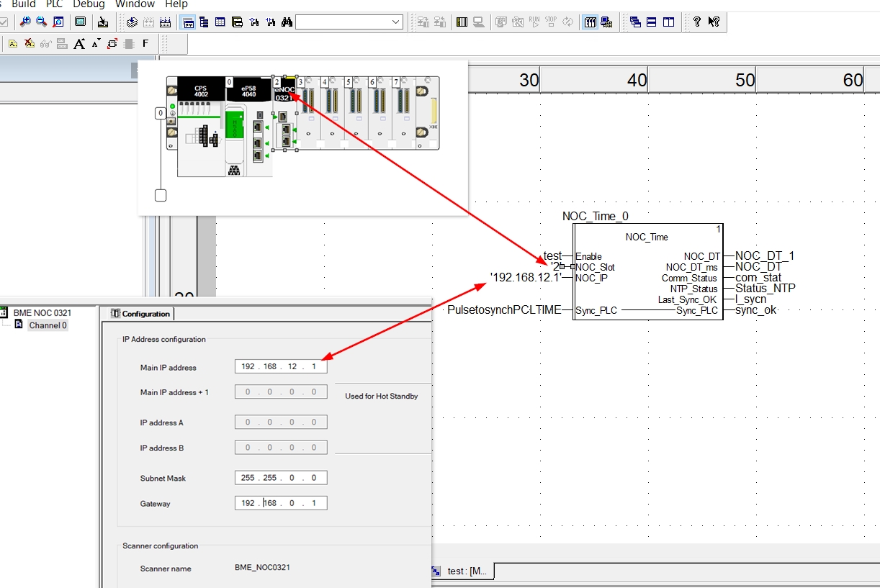Click the zoom to selection icon
This screenshot has width=880, height=588.
pos(58,22)
